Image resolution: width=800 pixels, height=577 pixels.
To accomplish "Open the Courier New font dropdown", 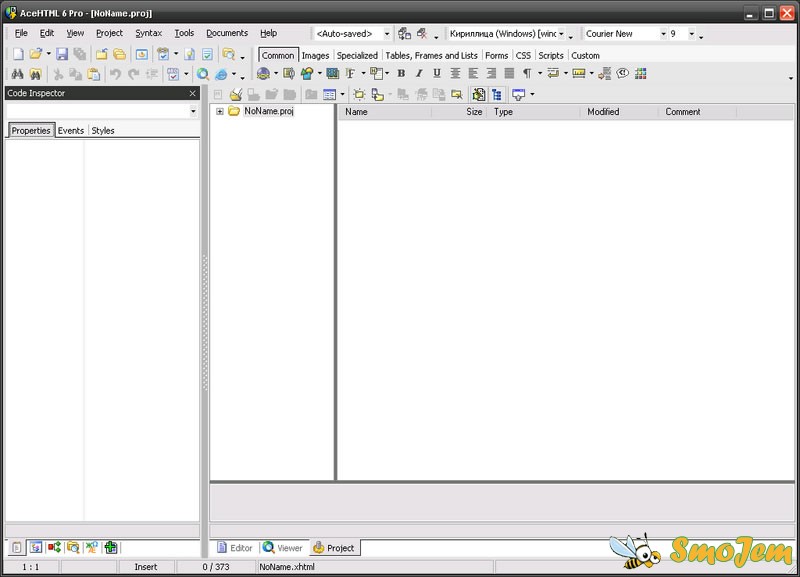I will point(663,34).
